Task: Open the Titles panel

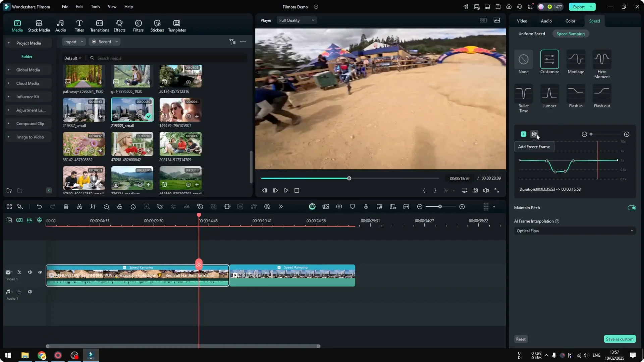Action: tap(79, 25)
